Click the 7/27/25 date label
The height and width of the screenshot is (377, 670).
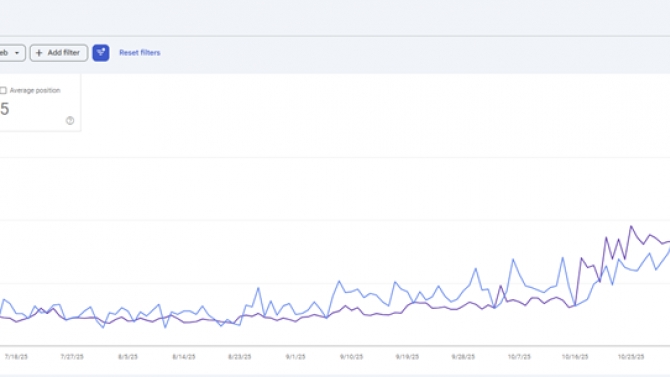click(72, 356)
